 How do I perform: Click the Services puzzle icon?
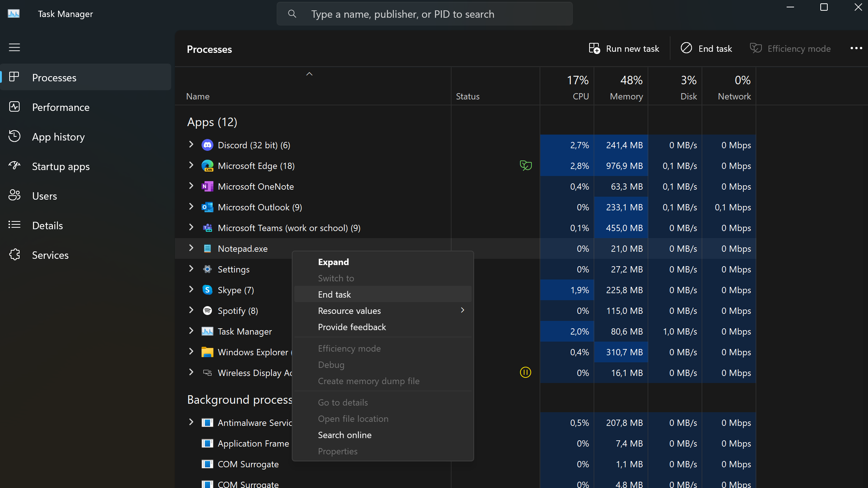pos(14,255)
